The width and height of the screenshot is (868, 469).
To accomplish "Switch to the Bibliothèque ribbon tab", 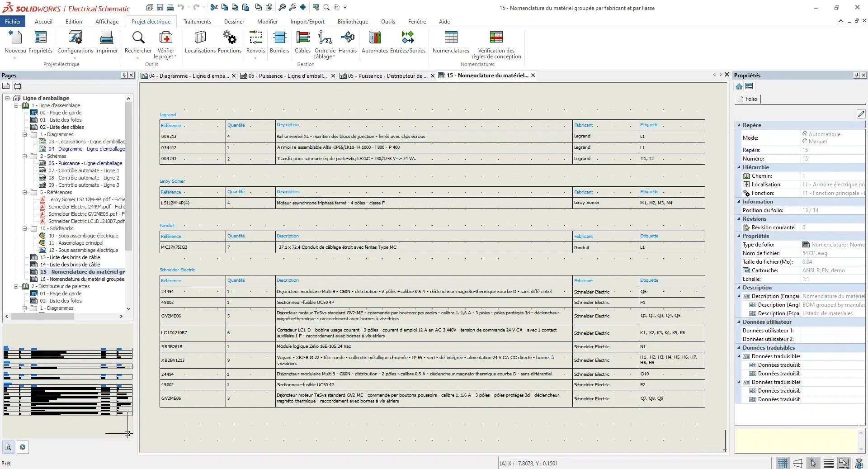I will pos(353,21).
